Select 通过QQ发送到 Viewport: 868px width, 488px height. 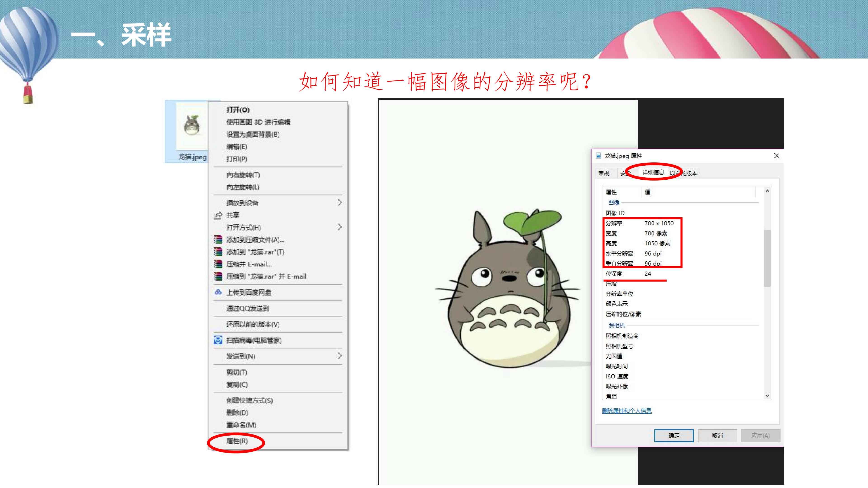click(248, 308)
